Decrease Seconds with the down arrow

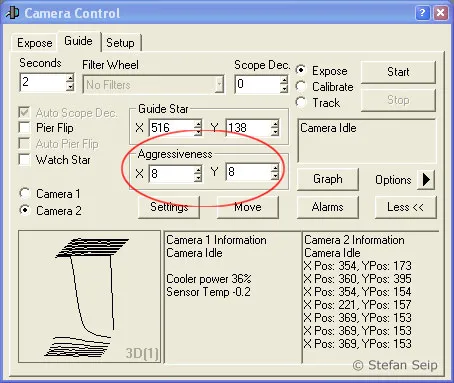(x=70, y=86)
